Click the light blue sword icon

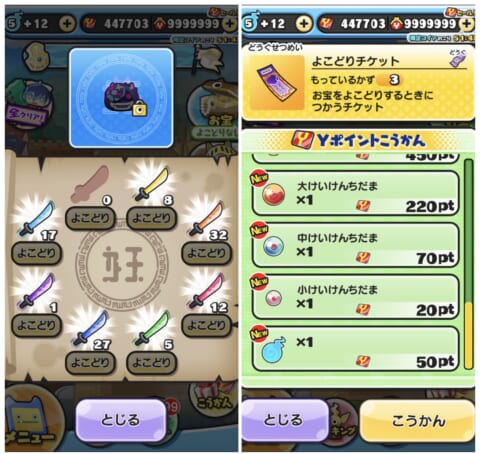coord(36,218)
